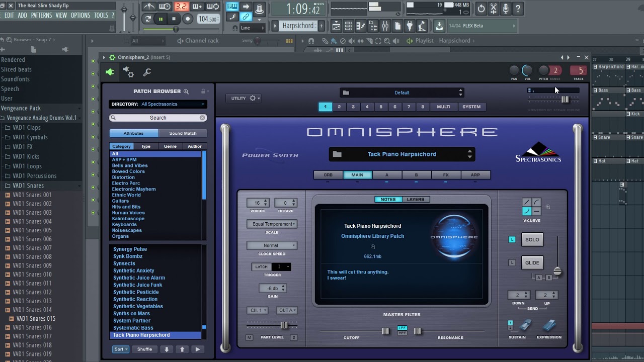Click the Shuffle button
The height and width of the screenshot is (362, 644).
[144, 349]
